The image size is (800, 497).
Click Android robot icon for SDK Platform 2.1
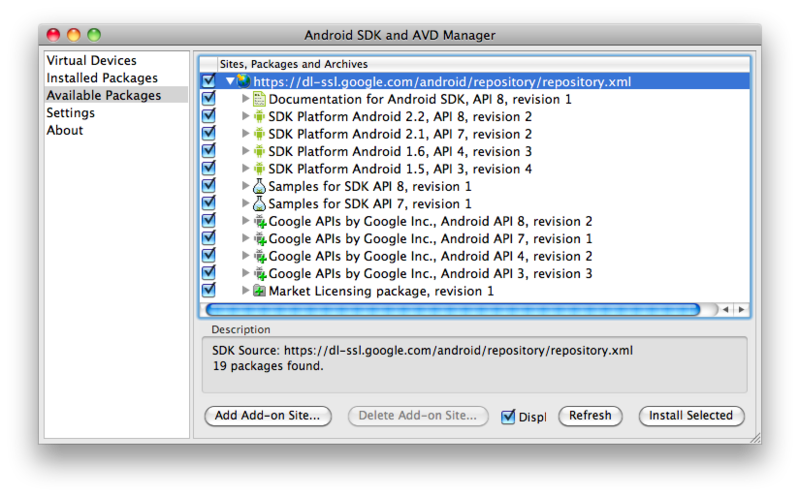point(259,134)
